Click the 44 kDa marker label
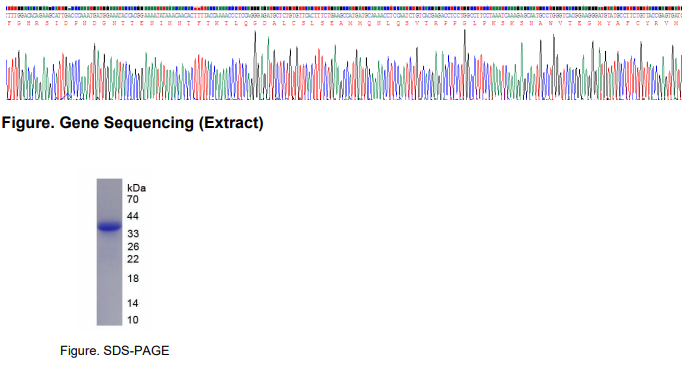This screenshot has height=368, width=686. coord(133,216)
